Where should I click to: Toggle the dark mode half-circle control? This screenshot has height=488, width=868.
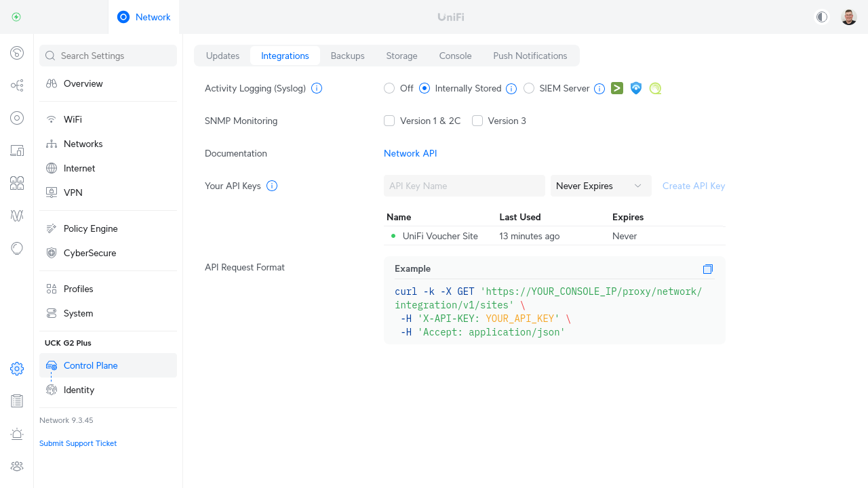pyautogui.click(x=821, y=16)
